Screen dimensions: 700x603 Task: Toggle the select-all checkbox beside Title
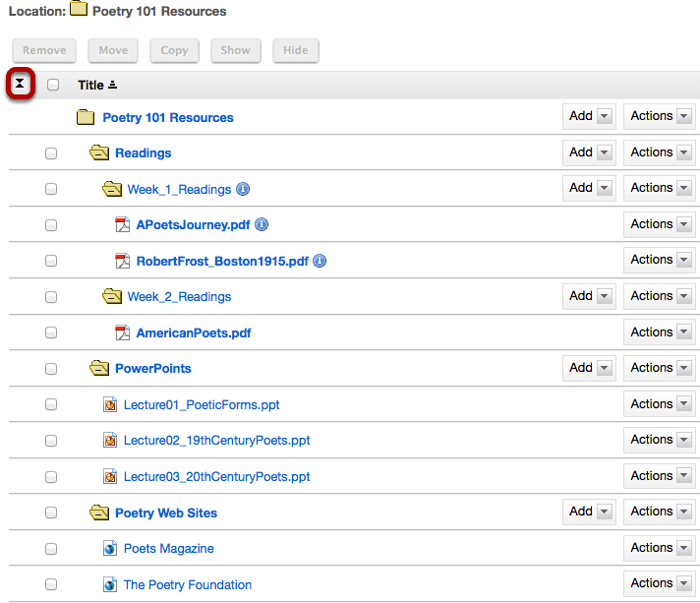(53, 85)
